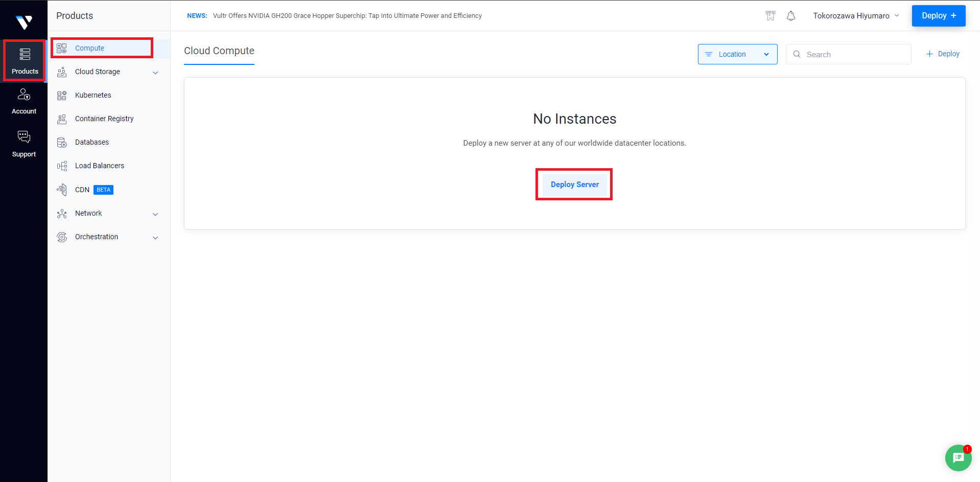Open the Account section in left rail
This screenshot has width=980, height=482.
coord(24,101)
